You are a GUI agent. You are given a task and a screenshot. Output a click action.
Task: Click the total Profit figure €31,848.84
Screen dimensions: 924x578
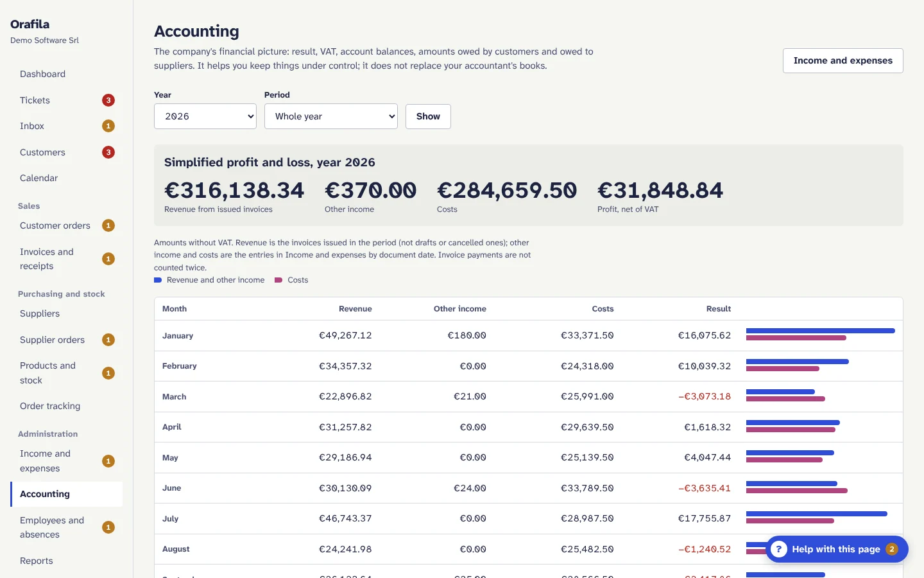(x=660, y=190)
